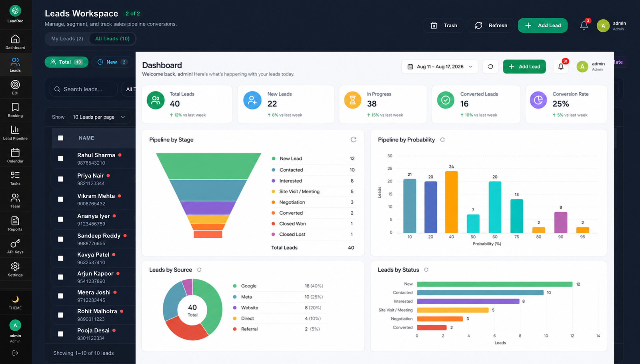640x364 pixels.
Task: Click the Trash button
Action: [444, 26]
